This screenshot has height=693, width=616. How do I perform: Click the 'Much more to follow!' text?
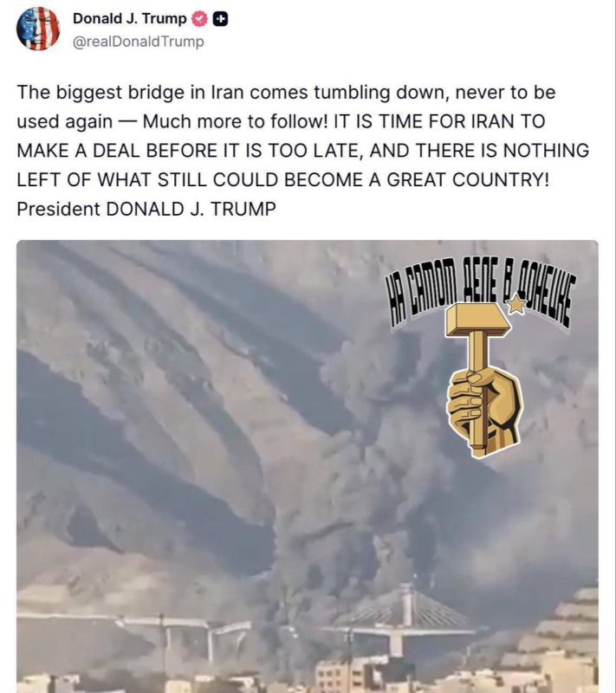coord(235,121)
